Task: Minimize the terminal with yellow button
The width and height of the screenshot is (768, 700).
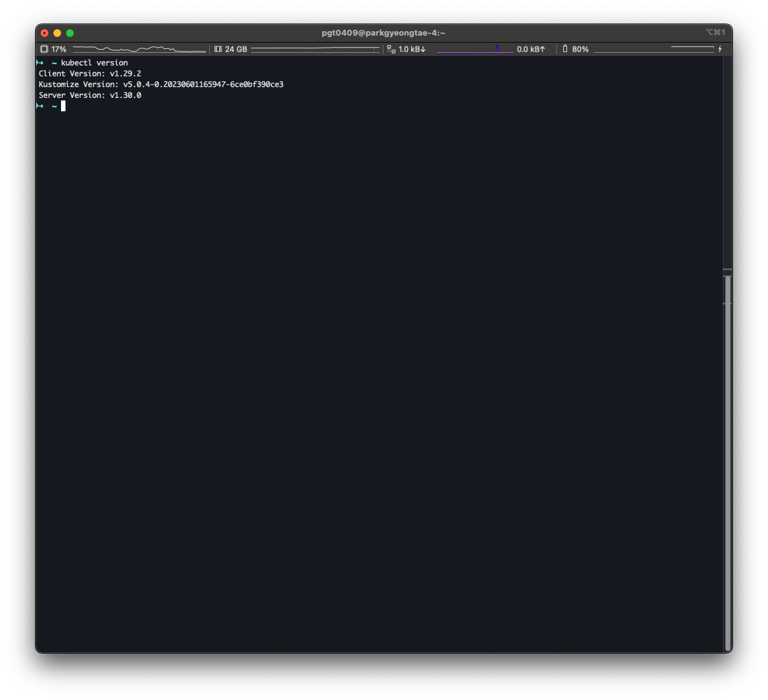Action: tap(57, 33)
